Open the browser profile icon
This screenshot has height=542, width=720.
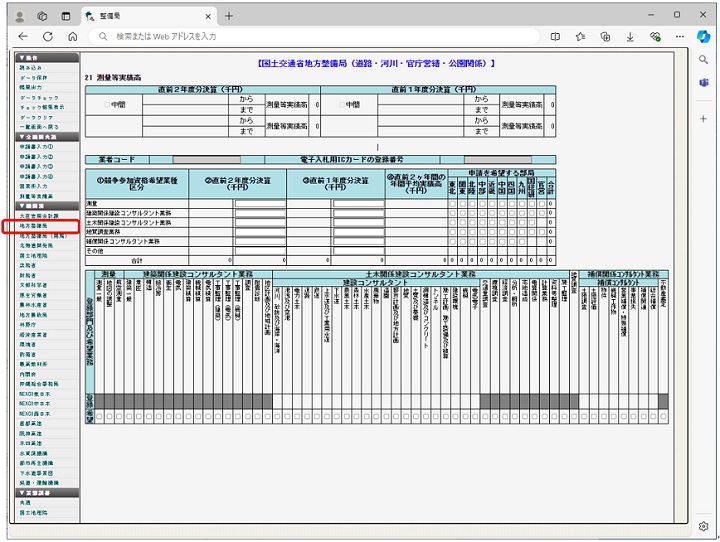pos(19,17)
